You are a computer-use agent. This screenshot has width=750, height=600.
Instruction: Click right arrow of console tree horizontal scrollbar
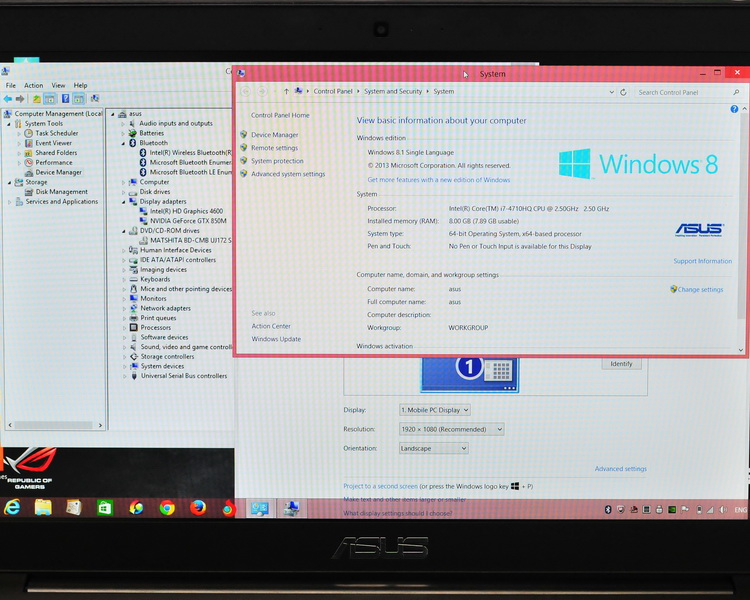pyautogui.click(x=100, y=425)
